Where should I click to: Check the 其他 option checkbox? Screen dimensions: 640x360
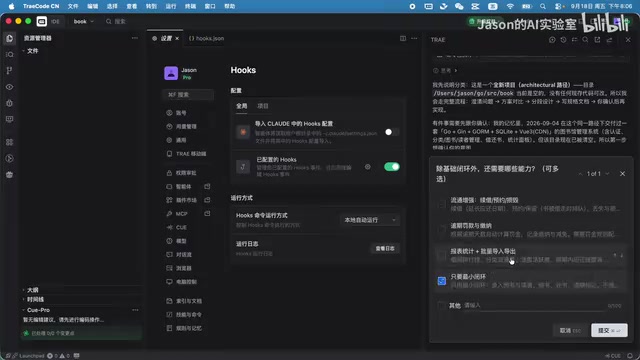coord(442,305)
